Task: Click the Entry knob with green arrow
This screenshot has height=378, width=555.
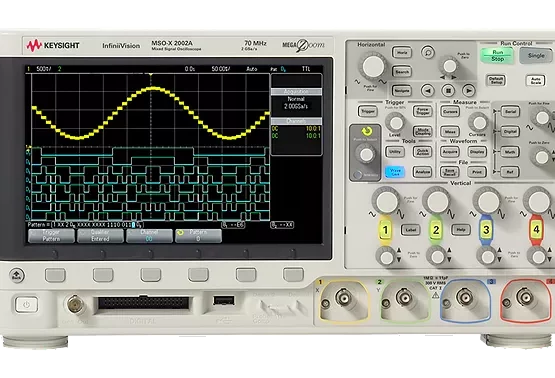Action: pos(366,154)
